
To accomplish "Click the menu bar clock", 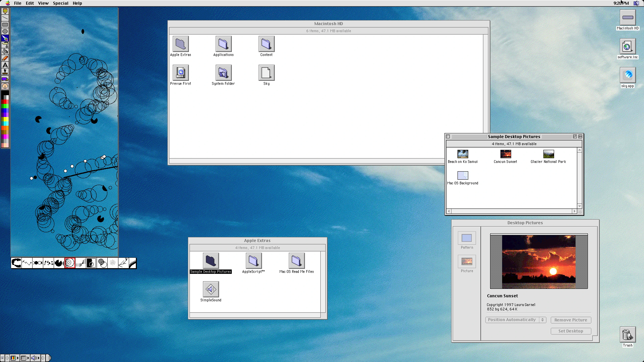I will pos(621,3).
